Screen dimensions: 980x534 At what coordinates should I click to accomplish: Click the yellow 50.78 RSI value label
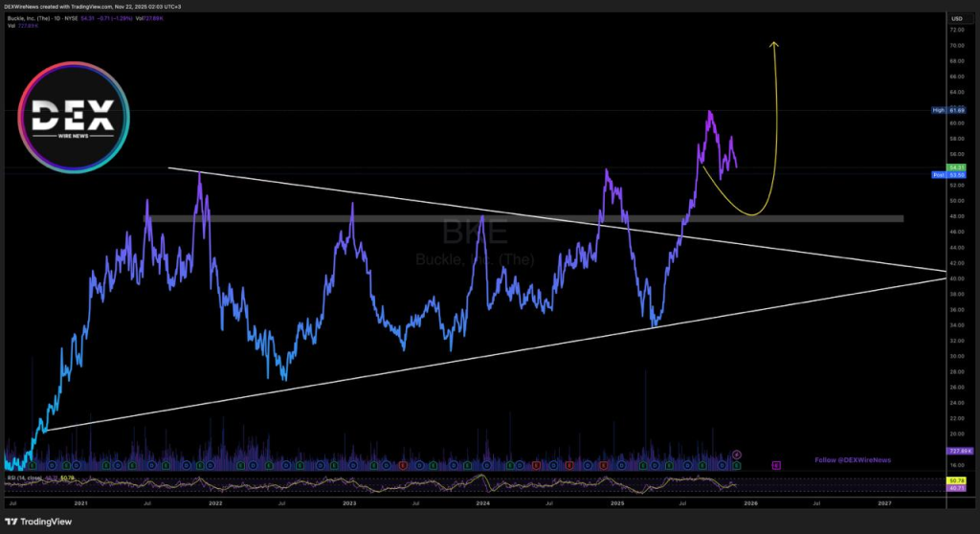[957, 480]
